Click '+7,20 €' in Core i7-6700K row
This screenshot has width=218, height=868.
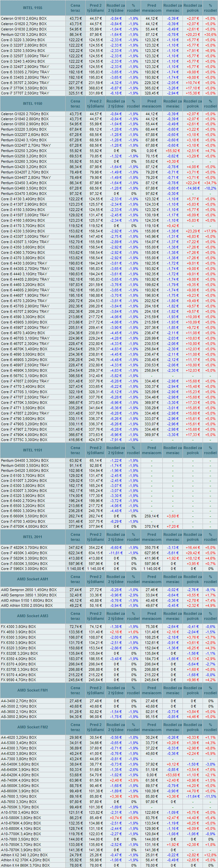(172, 526)
